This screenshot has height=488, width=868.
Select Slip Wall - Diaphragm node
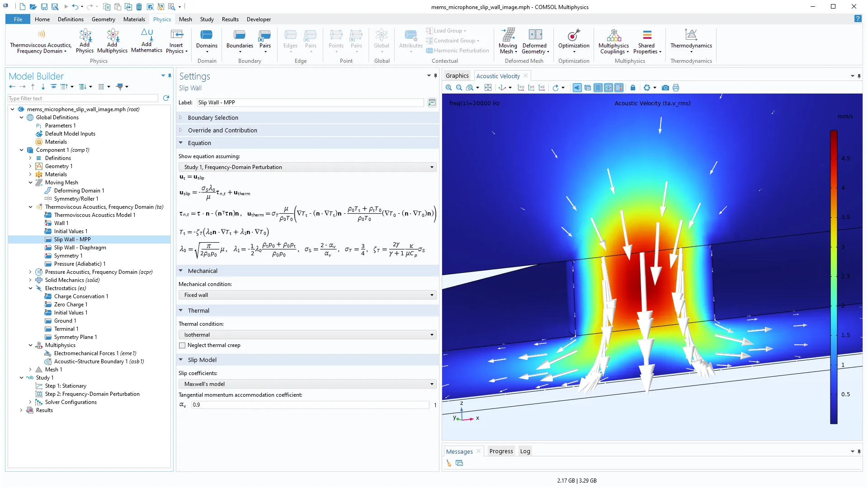80,248
